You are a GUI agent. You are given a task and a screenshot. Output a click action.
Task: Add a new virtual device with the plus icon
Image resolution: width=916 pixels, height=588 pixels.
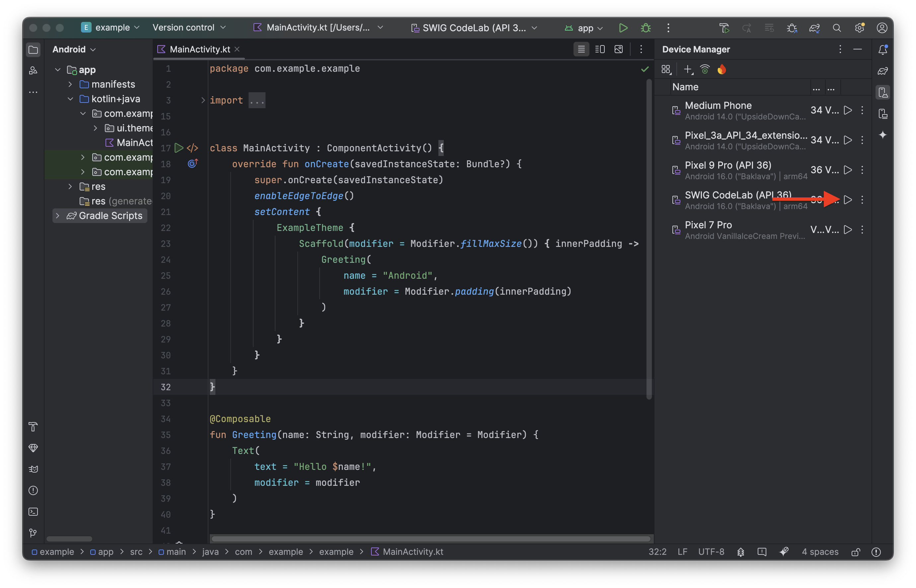click(x=687, y=69)
